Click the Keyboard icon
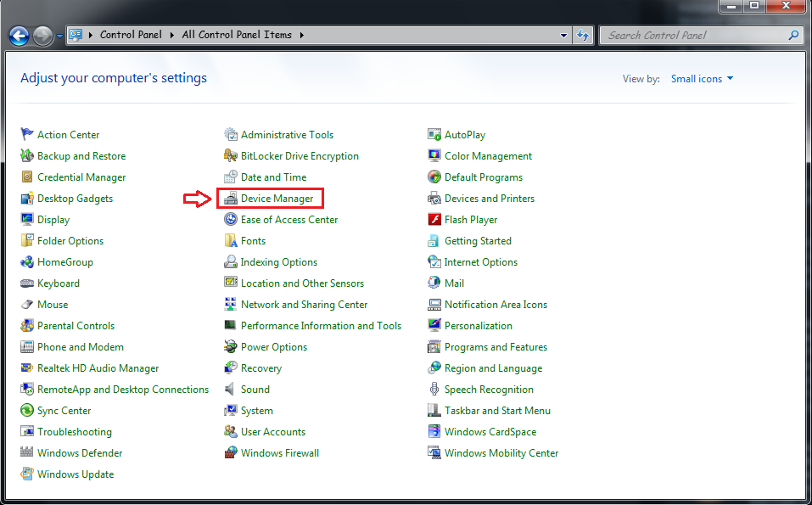This screenshot has width=812, height=505. (x=27, y=283)
